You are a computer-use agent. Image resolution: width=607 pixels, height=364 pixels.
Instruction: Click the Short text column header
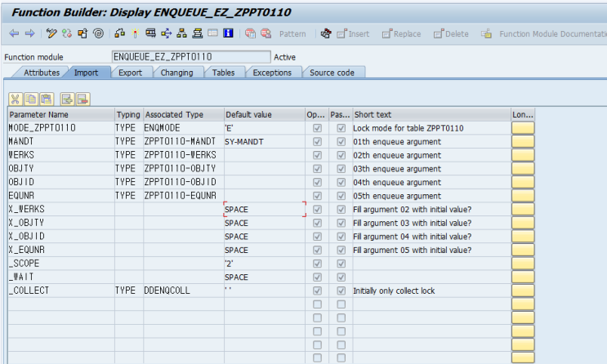pos(430,115)
